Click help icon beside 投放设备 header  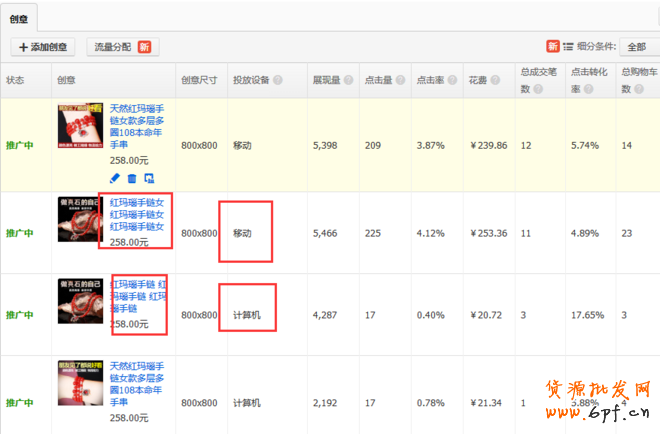(x=278, y=81)
